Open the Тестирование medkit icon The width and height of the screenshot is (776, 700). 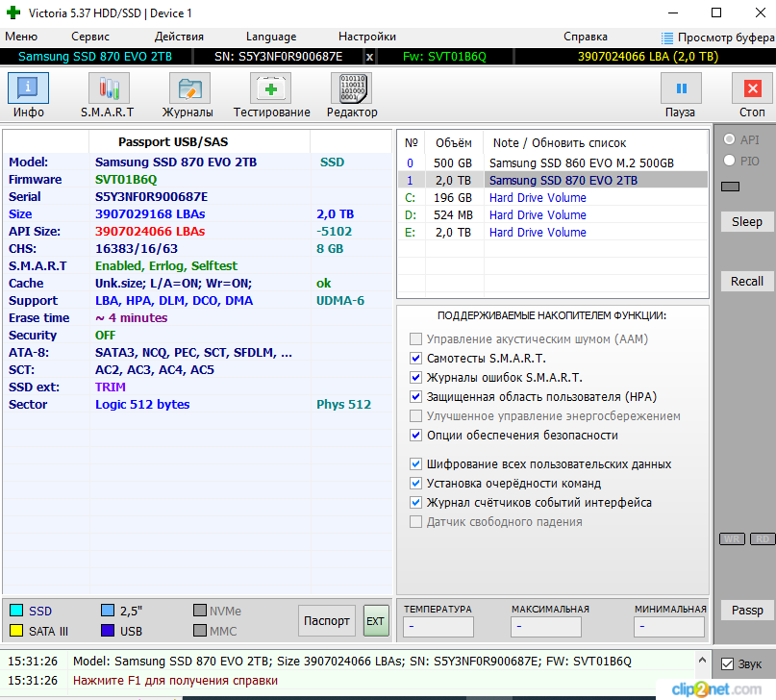(270, 88)
